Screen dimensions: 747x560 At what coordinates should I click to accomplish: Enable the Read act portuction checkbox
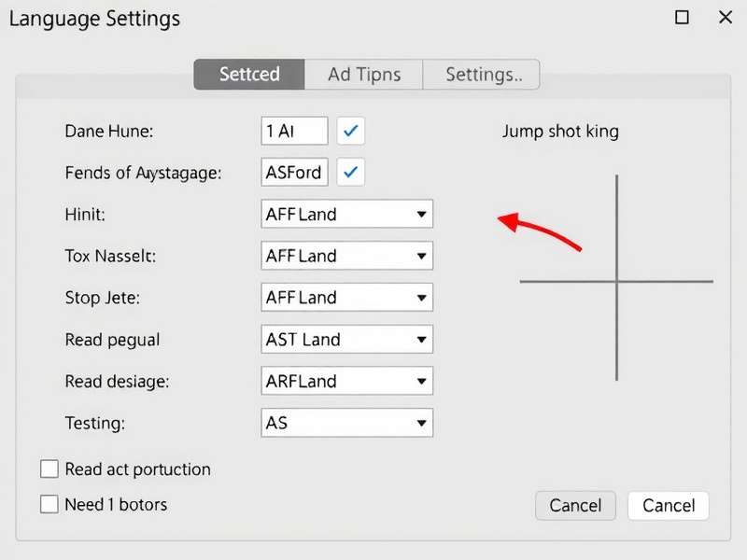(49, 469)
